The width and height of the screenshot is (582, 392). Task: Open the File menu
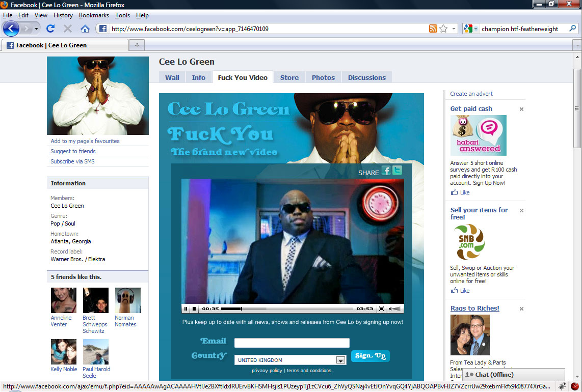click(x=8, y=15)
